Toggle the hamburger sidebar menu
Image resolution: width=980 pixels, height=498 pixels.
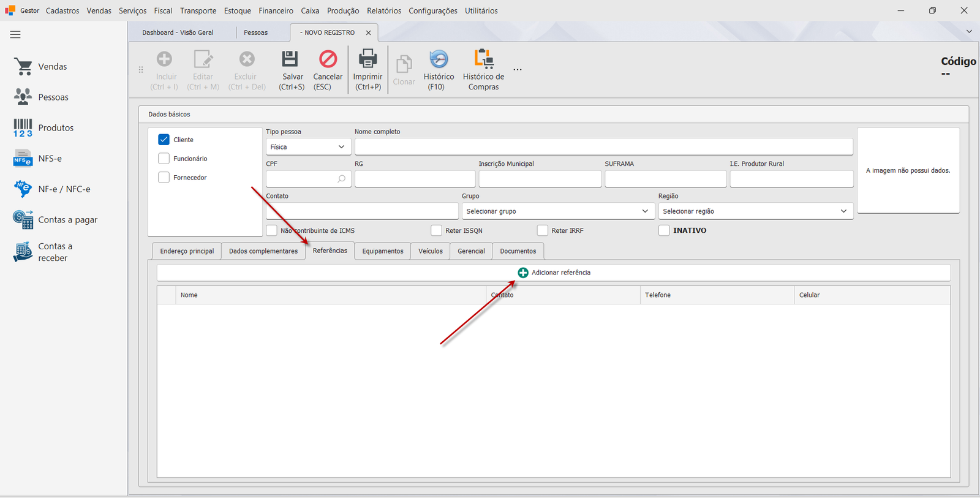point(15,35)
